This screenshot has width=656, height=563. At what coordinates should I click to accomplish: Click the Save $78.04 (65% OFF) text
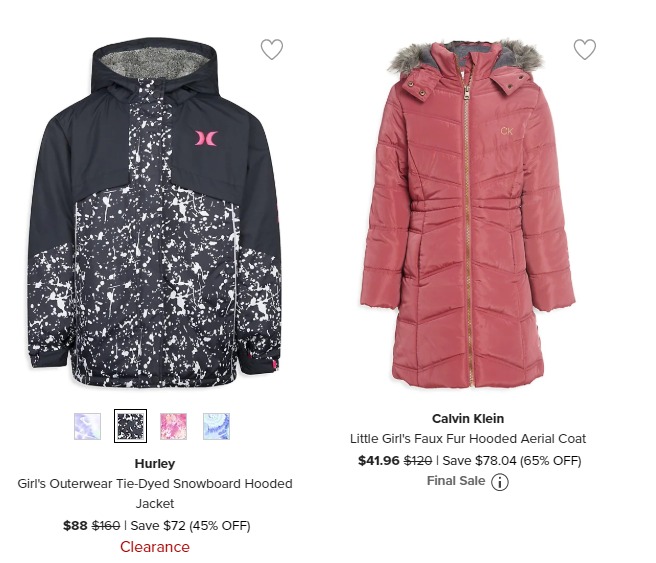(512, 461)
